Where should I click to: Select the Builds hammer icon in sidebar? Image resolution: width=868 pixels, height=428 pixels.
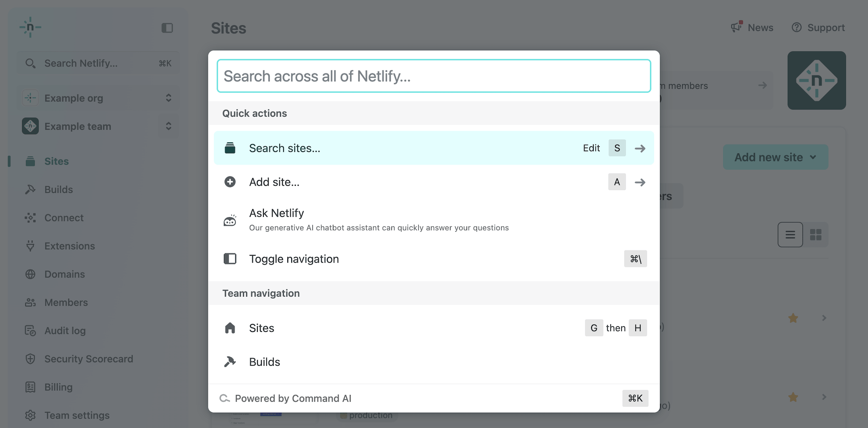(30, 189)
